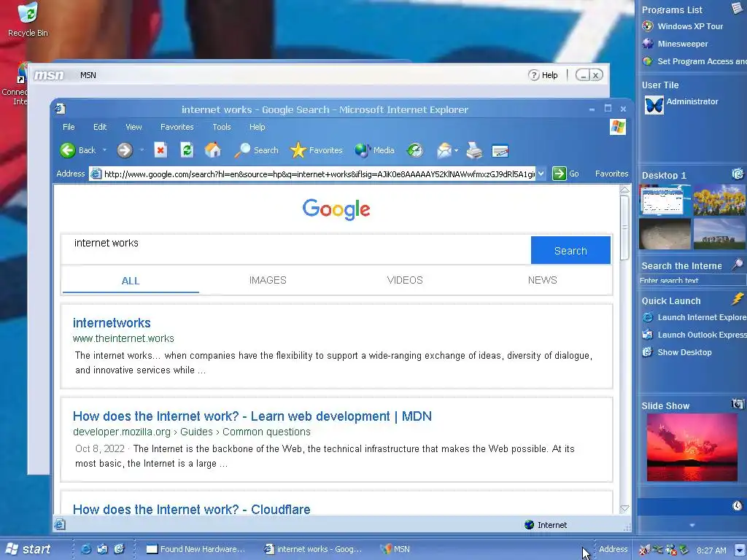747x560 pixels.
Task: Click the green Go button
Action: pyautogui.click(x=565, y=174)
